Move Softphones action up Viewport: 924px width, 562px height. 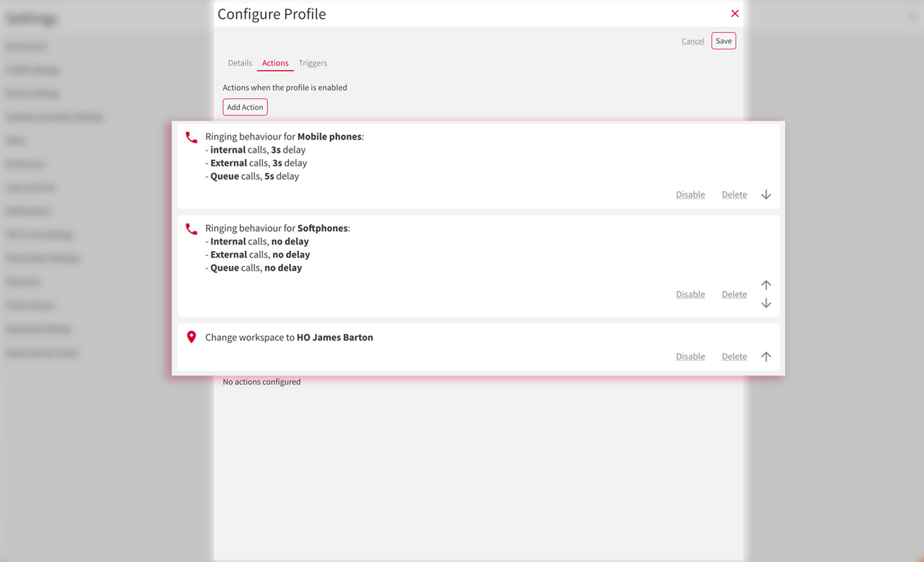coord(766,285)
